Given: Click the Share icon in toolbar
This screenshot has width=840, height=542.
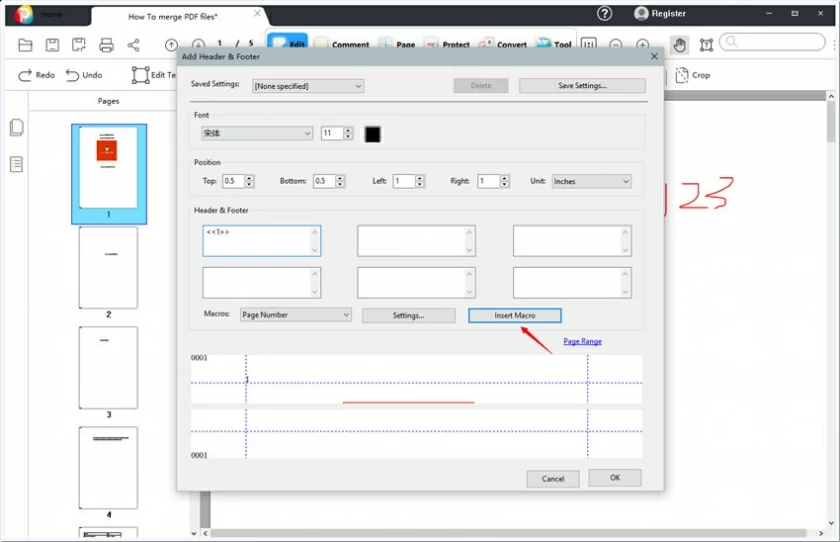Looking at the screenshot, I should [134, 45].
